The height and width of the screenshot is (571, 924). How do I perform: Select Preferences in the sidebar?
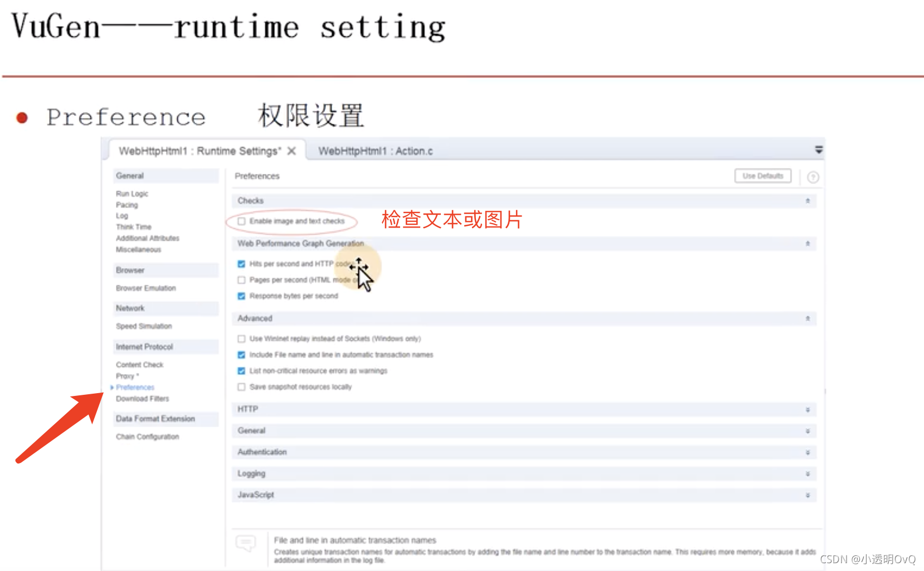point(135,388)
